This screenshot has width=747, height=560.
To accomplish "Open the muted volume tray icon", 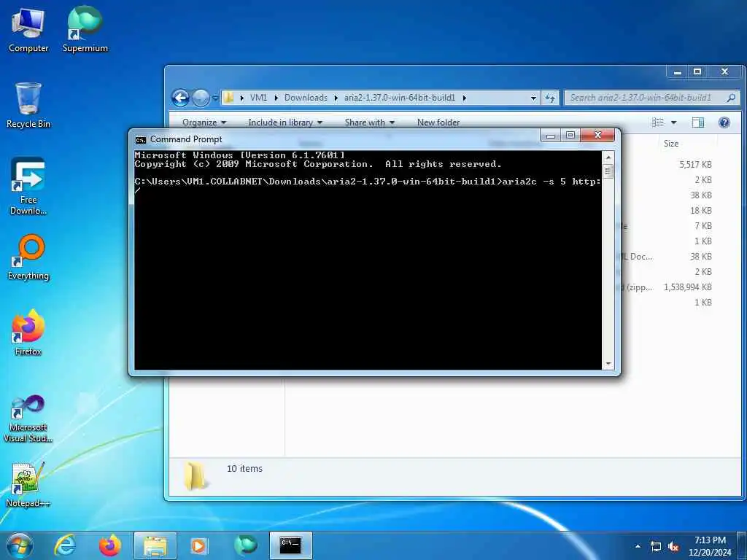I will (x=673, y=547).
